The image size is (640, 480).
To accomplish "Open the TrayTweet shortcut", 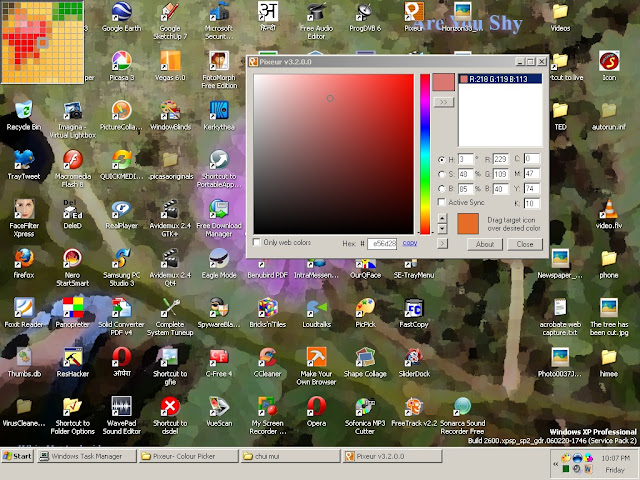I will tap(24, 165).
